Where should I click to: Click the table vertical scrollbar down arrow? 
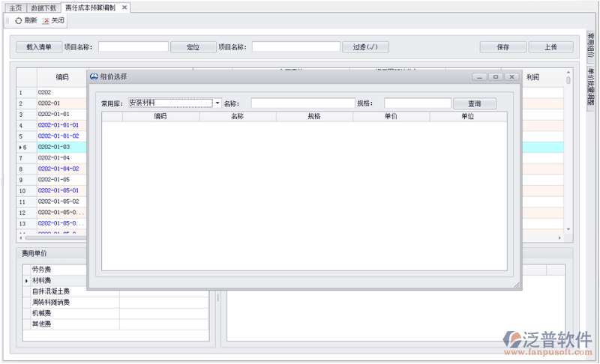click(x=568, y=229)
